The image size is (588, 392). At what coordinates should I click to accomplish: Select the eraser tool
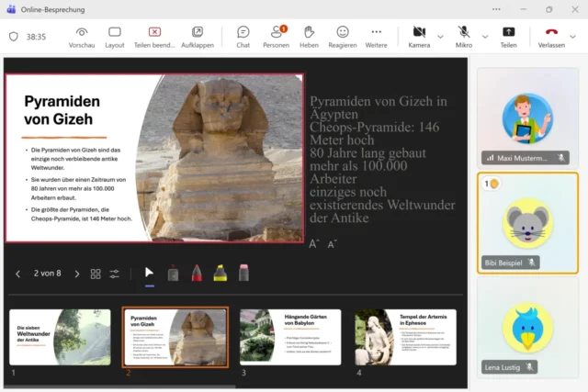click(x=243, y=274)
